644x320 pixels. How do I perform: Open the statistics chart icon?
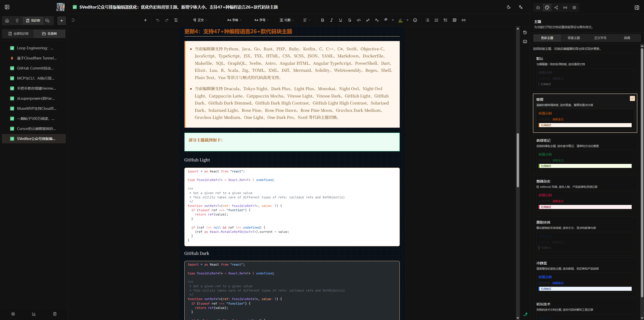coord(34,314)
